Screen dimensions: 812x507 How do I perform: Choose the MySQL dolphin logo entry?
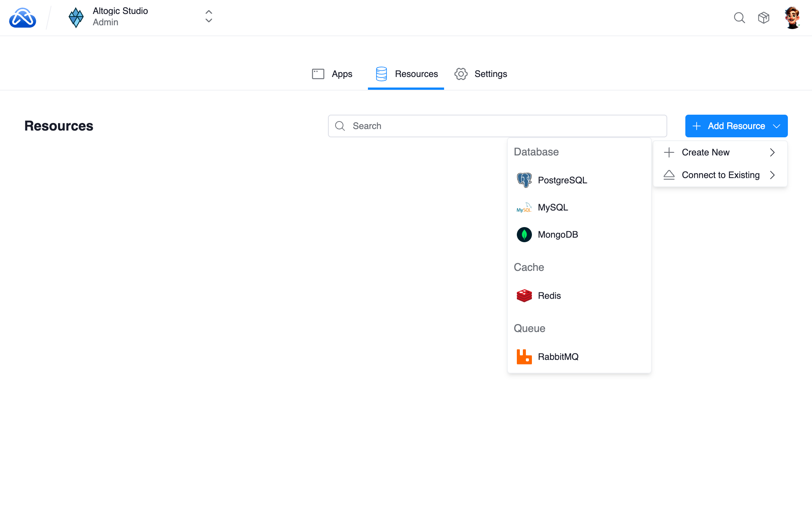click(x=524, y=207)
